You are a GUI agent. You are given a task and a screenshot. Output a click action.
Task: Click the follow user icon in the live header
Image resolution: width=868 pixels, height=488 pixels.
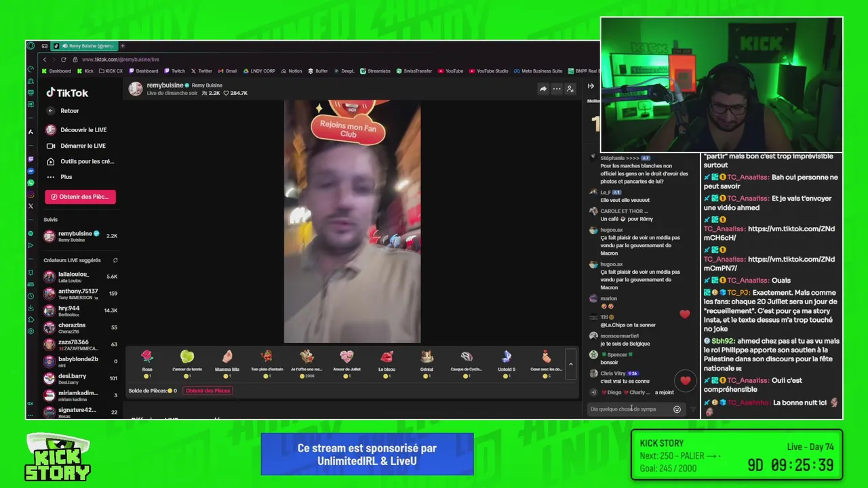570,89
